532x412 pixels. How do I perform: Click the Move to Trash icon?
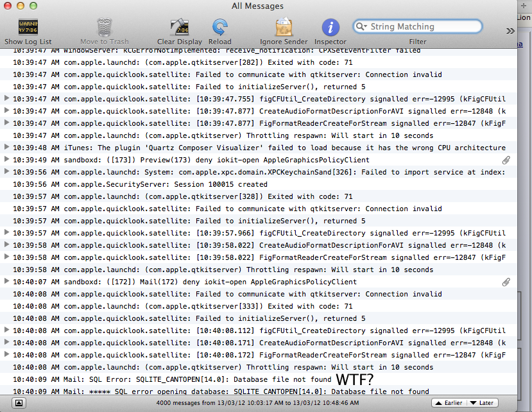pyautogui.click(x=104, y=27)
